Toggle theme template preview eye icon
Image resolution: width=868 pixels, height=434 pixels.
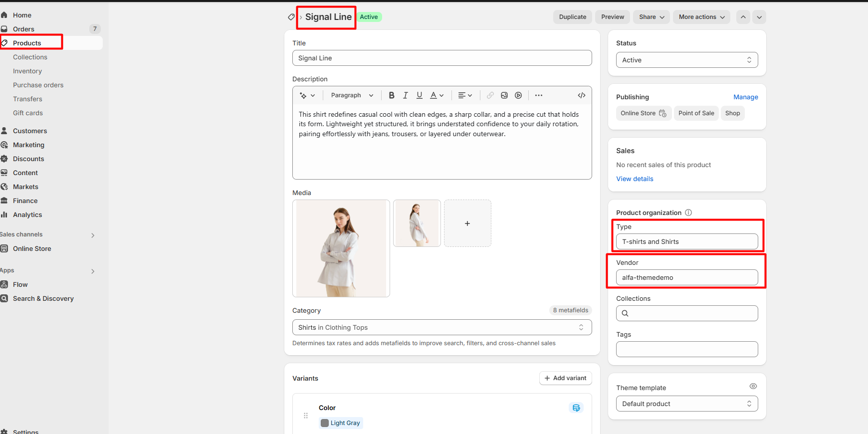(x=753, y=386)
